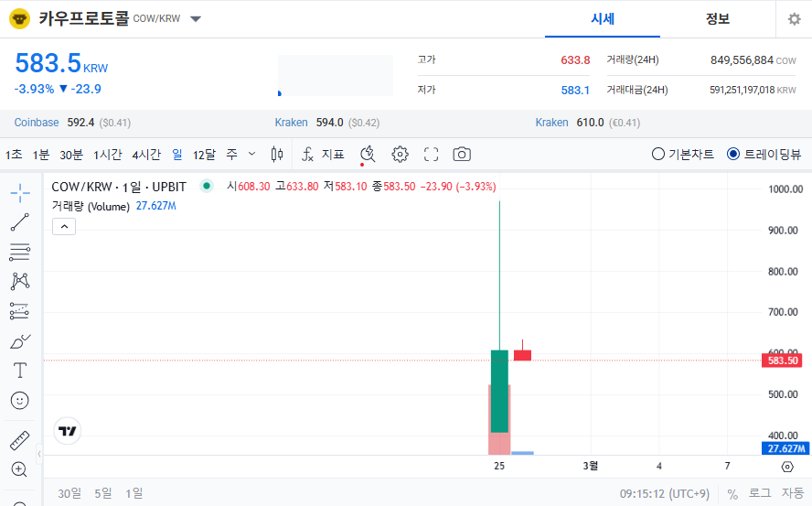Switch to the 정보 tab
Viewport: 812px width, 506px height.
coord(718,19)
